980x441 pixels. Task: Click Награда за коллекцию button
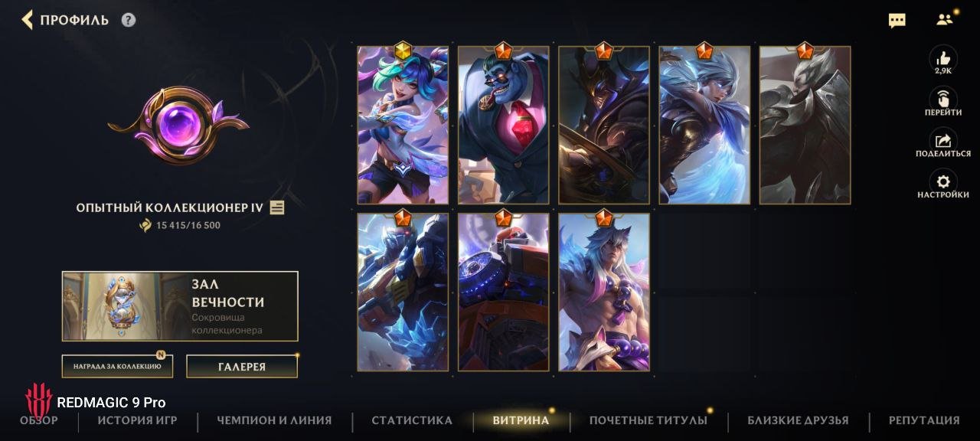(x=117, y=366)
